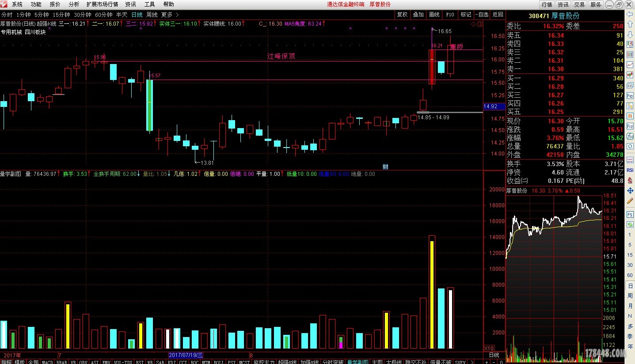Click the F10 button above chart
Image resolution: width=635 pixels, height=364 pixels.
450,15
